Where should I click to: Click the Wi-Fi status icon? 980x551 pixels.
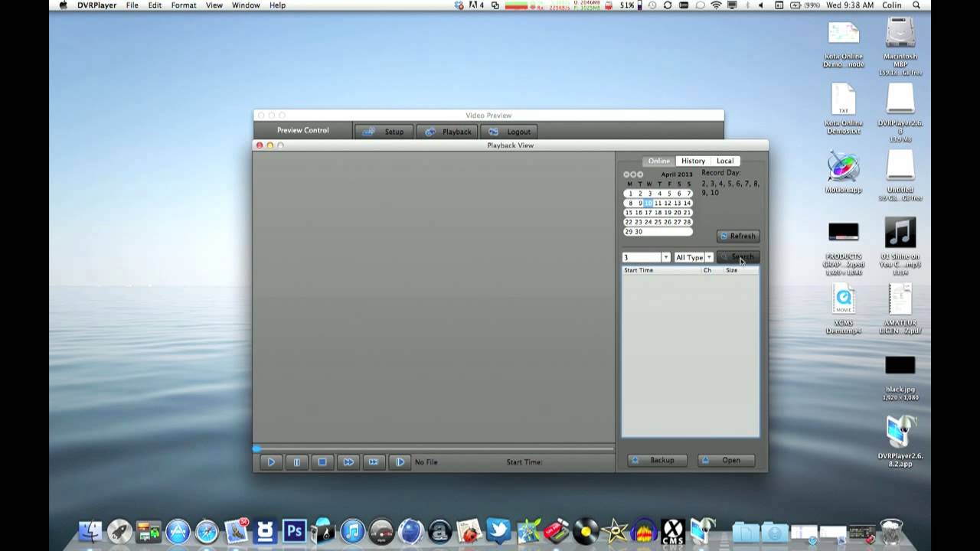point(716,5)
